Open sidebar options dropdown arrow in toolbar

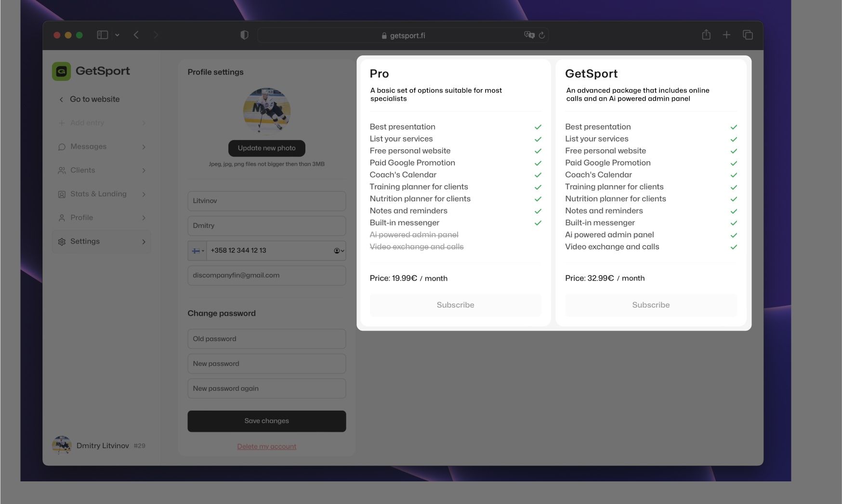coord(117,35)
